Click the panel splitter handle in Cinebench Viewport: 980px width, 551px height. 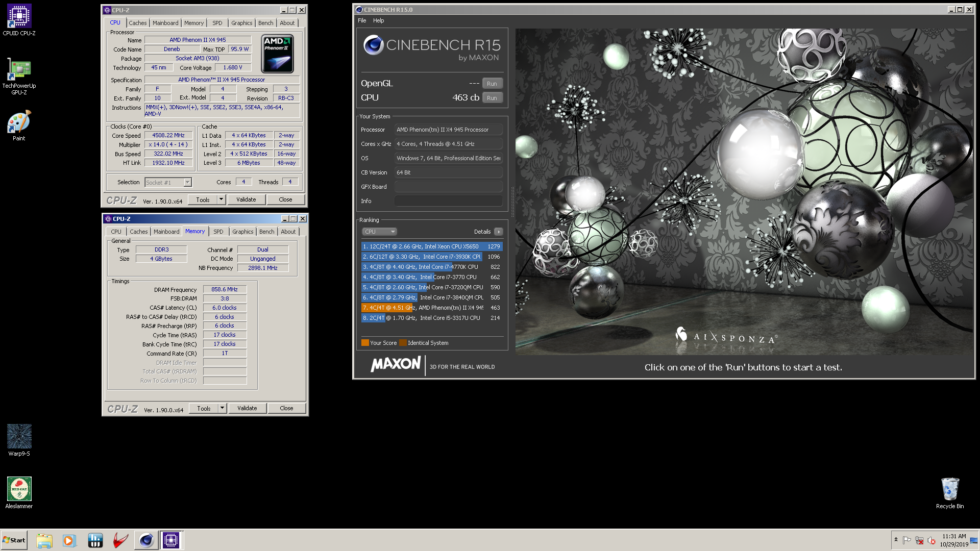click(x=512, y=202)
